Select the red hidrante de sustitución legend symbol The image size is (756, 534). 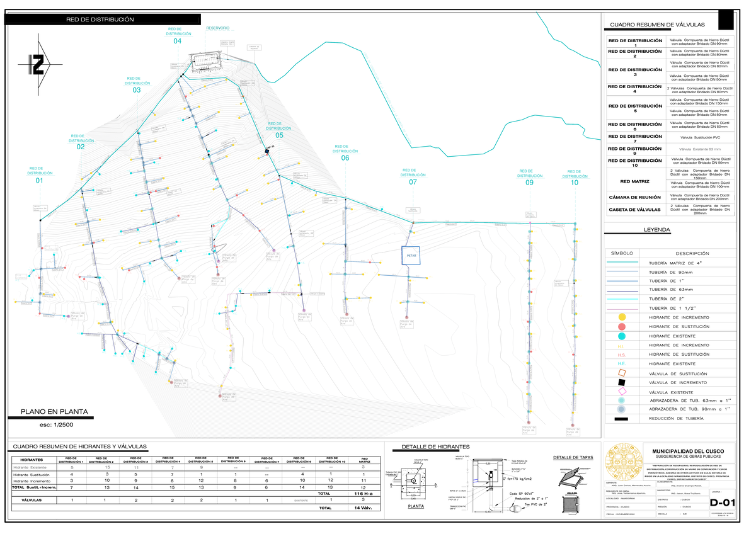coord(622,327)
